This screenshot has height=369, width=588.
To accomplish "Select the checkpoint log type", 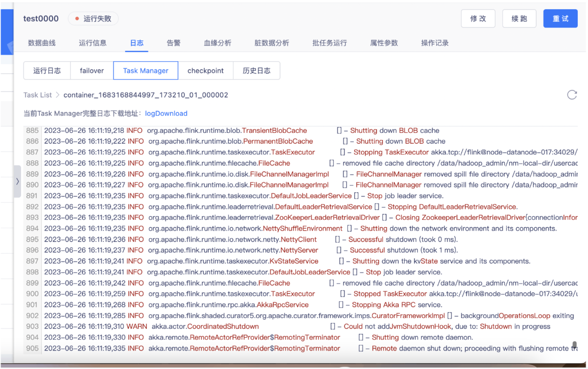I will (x=206, y=71).
